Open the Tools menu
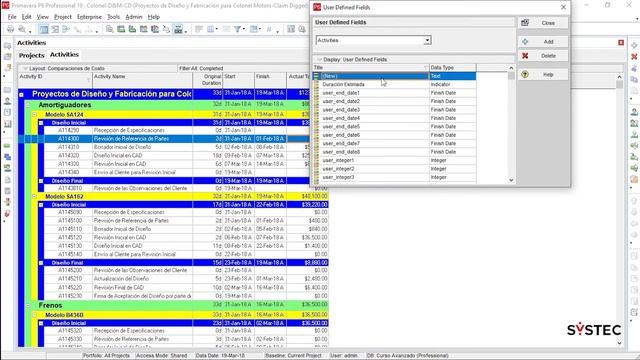 click(113, 17)
